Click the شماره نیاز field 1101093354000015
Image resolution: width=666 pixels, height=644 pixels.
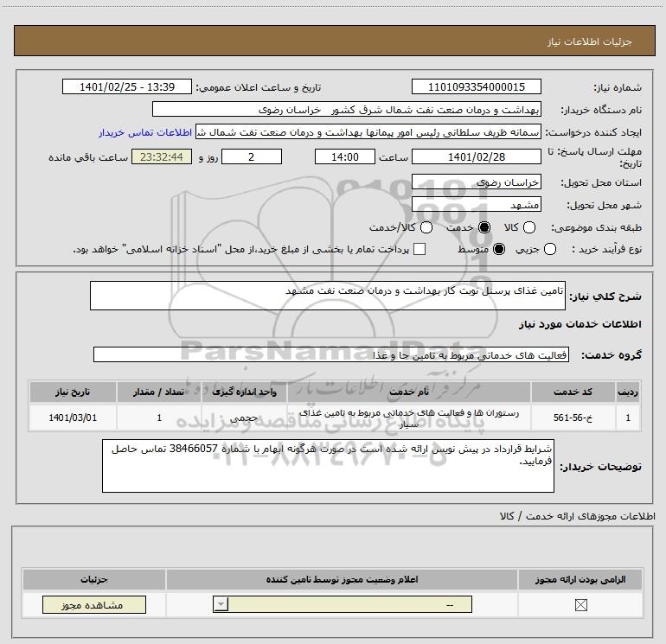tap(476, 86)
